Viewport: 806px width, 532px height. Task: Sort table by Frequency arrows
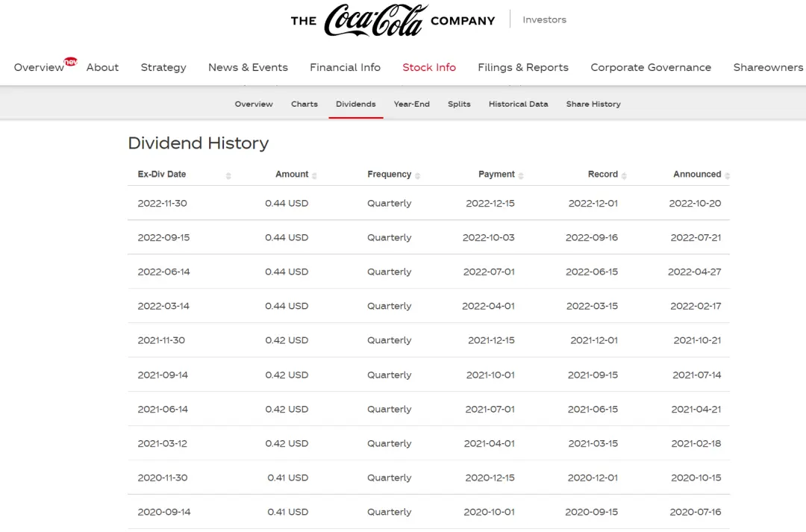[417, 176]
